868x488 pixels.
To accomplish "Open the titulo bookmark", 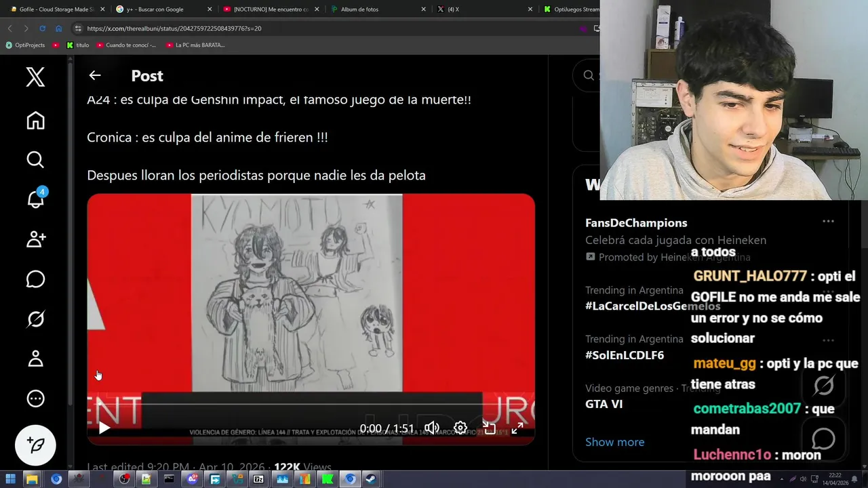I will pos(78,45).
